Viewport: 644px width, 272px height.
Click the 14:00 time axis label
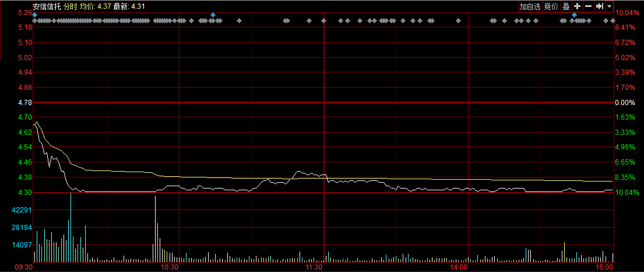(x=459, y=267)
